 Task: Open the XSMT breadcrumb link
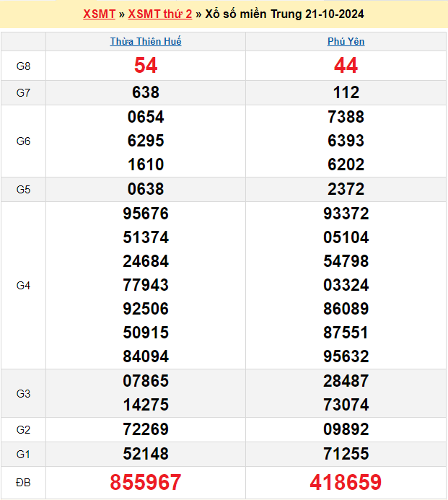pos(99,14)
